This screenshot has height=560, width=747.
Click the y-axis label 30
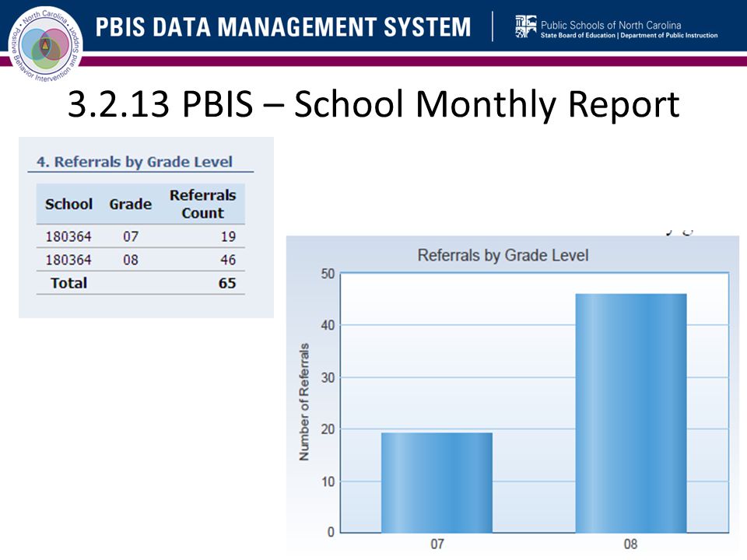pyautogui.click(x=328, y=378)
